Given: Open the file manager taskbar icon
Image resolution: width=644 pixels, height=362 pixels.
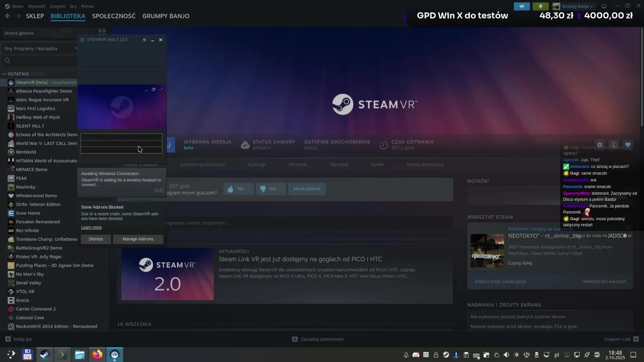Looking at the screenshot, I should [x=79, y=354].
